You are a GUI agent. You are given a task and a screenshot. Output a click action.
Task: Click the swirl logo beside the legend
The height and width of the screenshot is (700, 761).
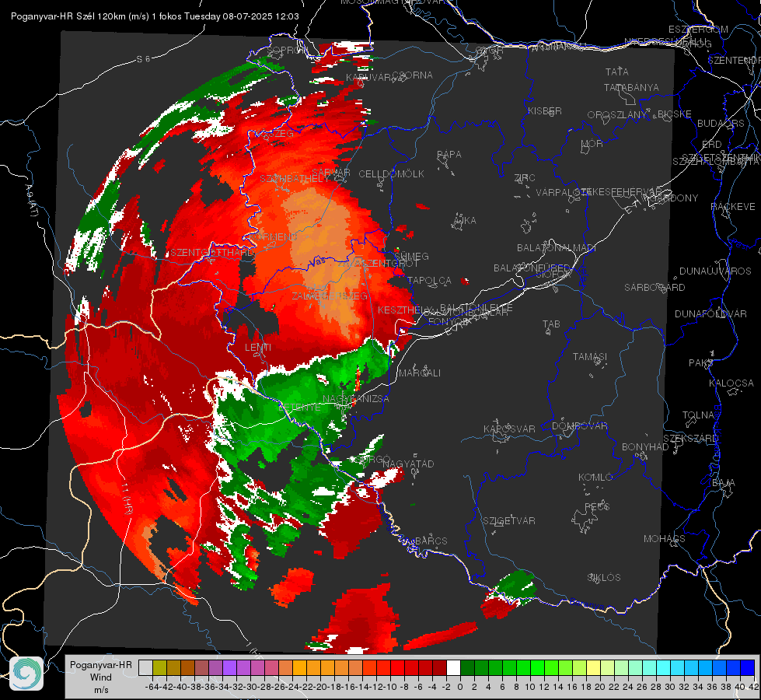(x=26, y=674)
